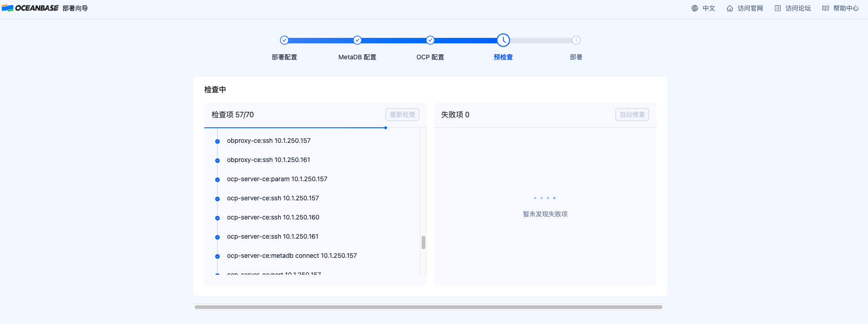
Task: Click the 部署配置 step checkmark icon
Action: click(284, 40)
